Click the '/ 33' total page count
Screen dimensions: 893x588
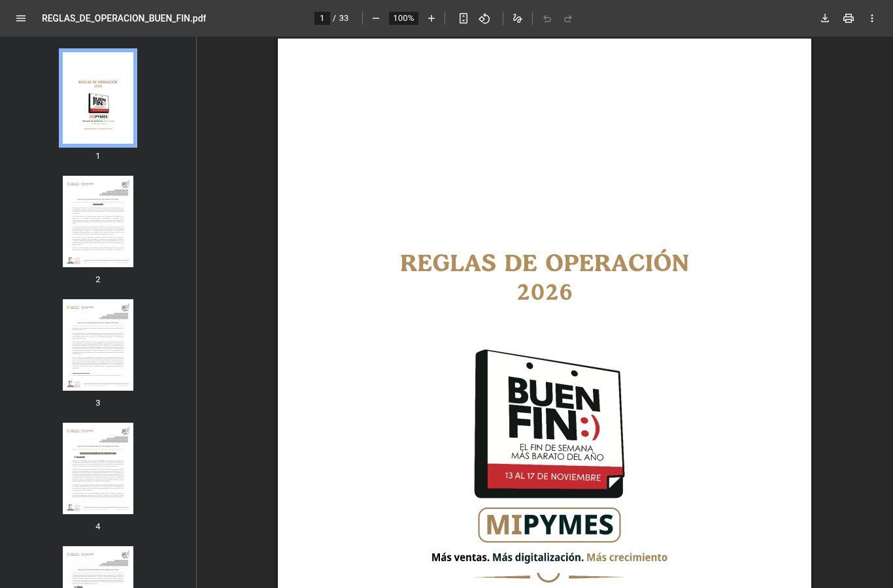click(341, 18)
